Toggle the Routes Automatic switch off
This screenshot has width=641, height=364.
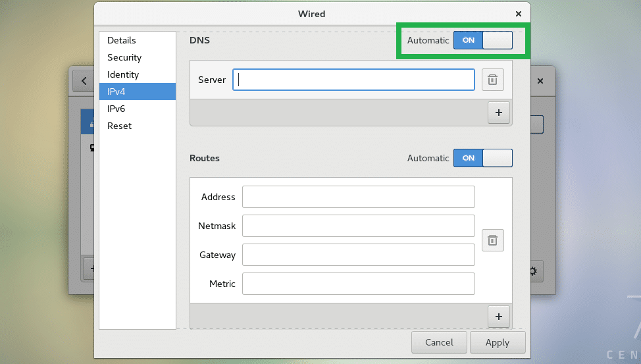pos(482,158)
